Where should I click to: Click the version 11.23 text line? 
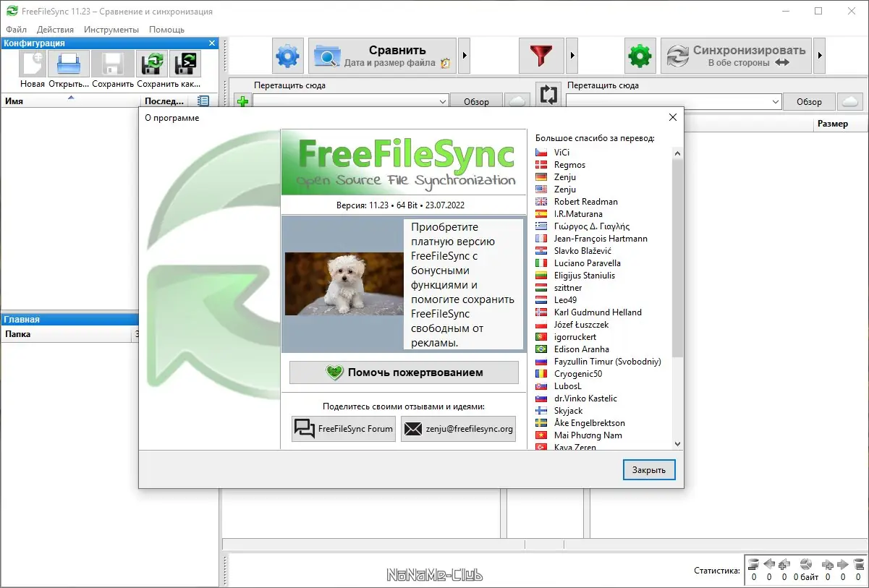point(400,205)
